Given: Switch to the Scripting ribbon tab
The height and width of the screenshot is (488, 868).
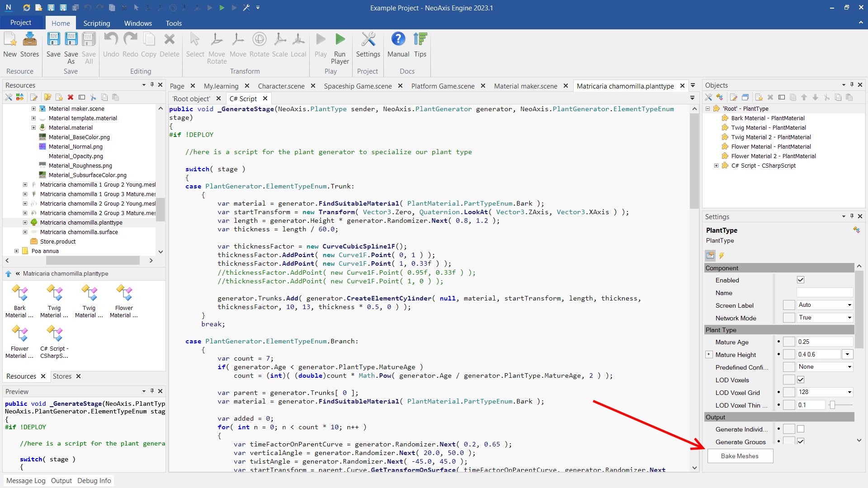Looking at the screenshot, I should point(96,23).
